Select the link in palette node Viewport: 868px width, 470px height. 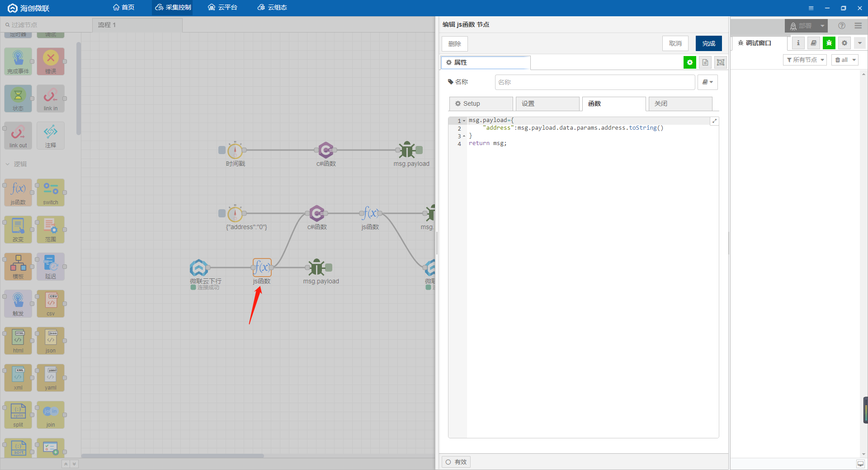(x=51, y=99)
